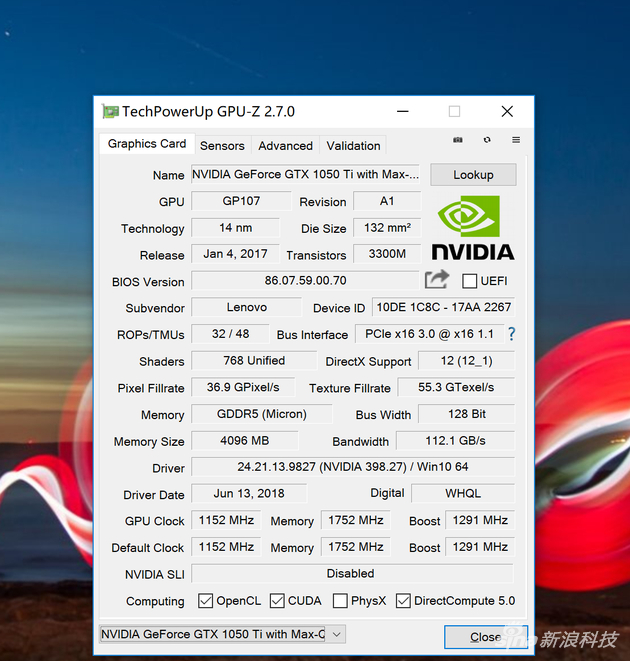This screenshot has width=630, height=661.
Task: Click the GPU Clock row Memory 1752 MHz
Action: point(355,520)
